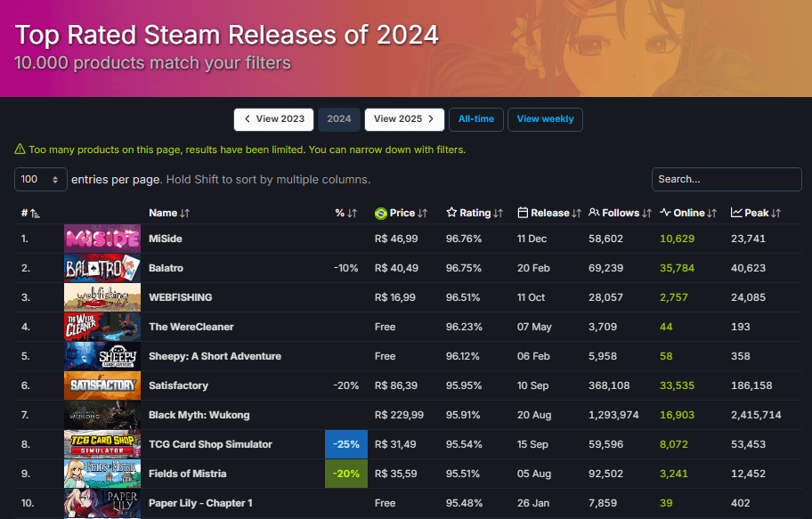The width and height of the screenshot is (812, 519).
Task: Click the 8,072 online count
Action: [x=674, y=444]
